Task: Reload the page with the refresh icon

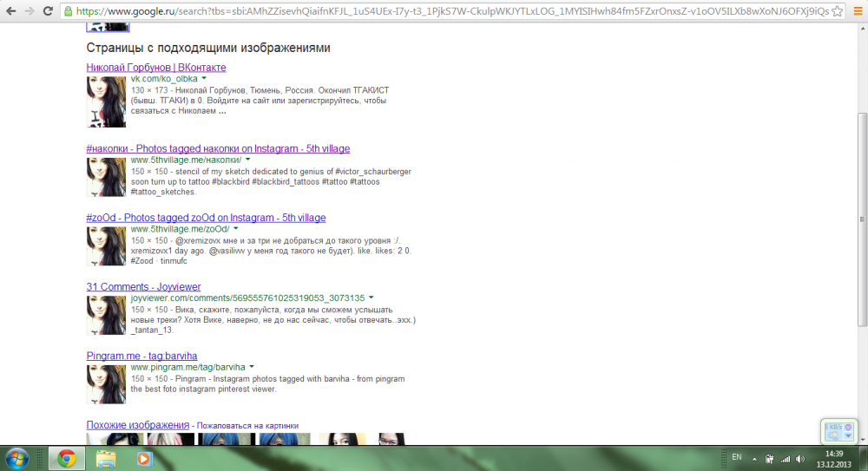Action: (49, 10)
